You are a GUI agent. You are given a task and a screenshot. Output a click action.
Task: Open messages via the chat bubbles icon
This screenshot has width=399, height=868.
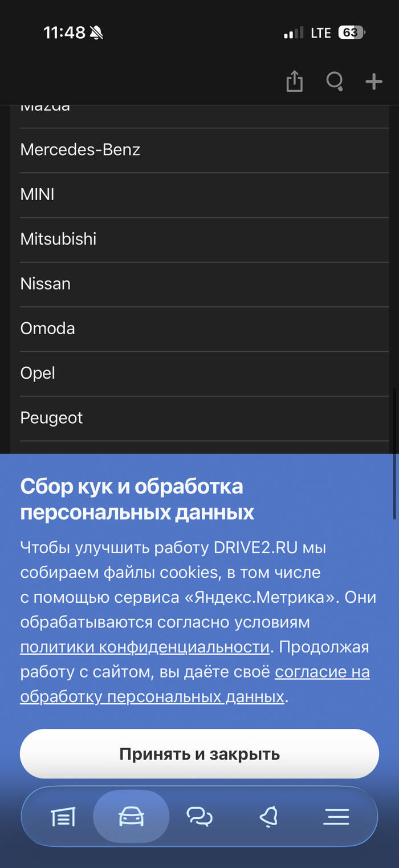click(199, 817)
